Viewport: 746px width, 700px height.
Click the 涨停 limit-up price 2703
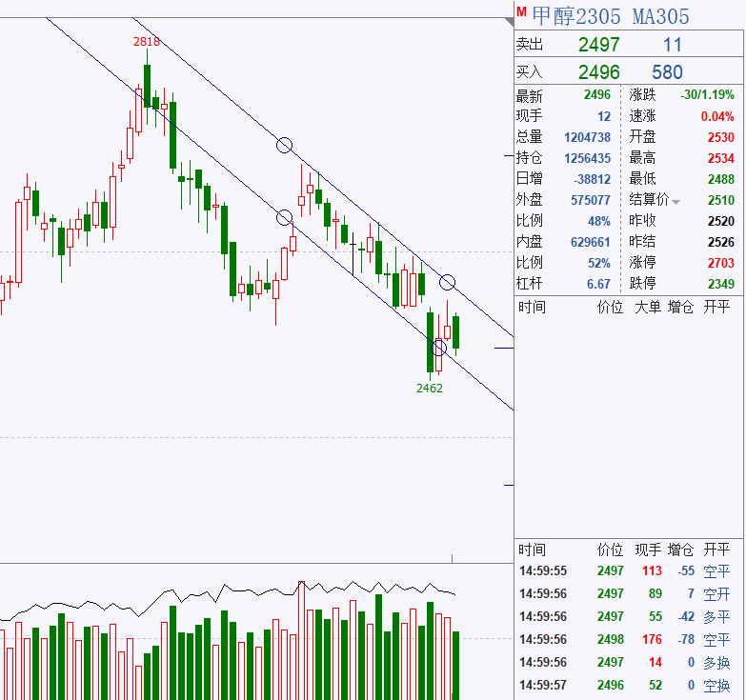coord(720,262)
